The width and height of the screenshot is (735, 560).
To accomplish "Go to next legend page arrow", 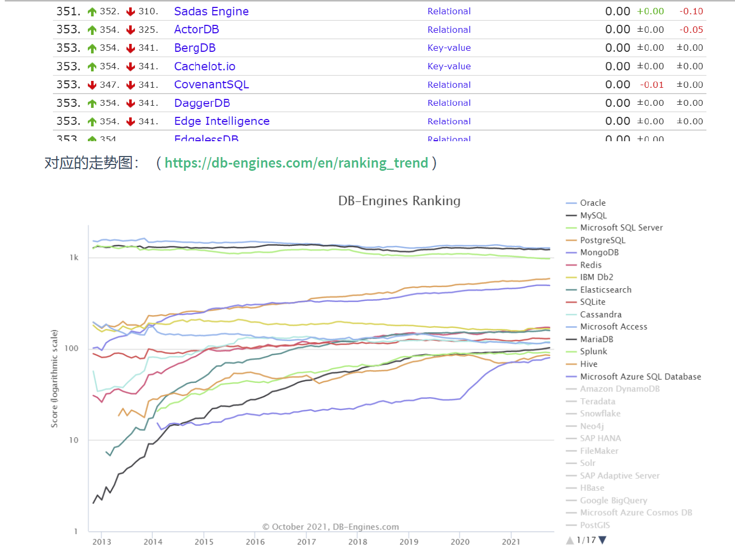I will click(602, 540).
